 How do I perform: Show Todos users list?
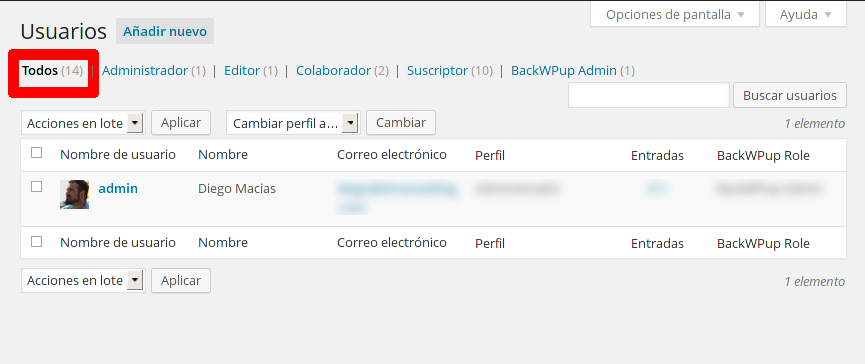pos(40,71)
